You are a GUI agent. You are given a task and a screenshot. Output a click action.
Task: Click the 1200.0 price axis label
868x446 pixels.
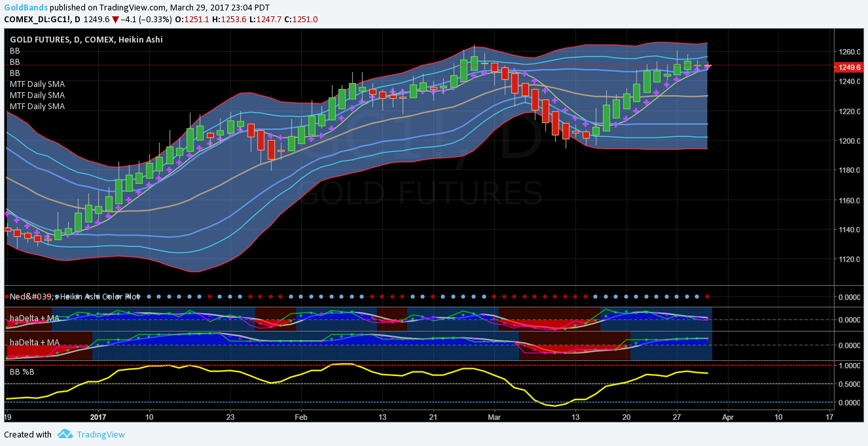click(850, 141)
